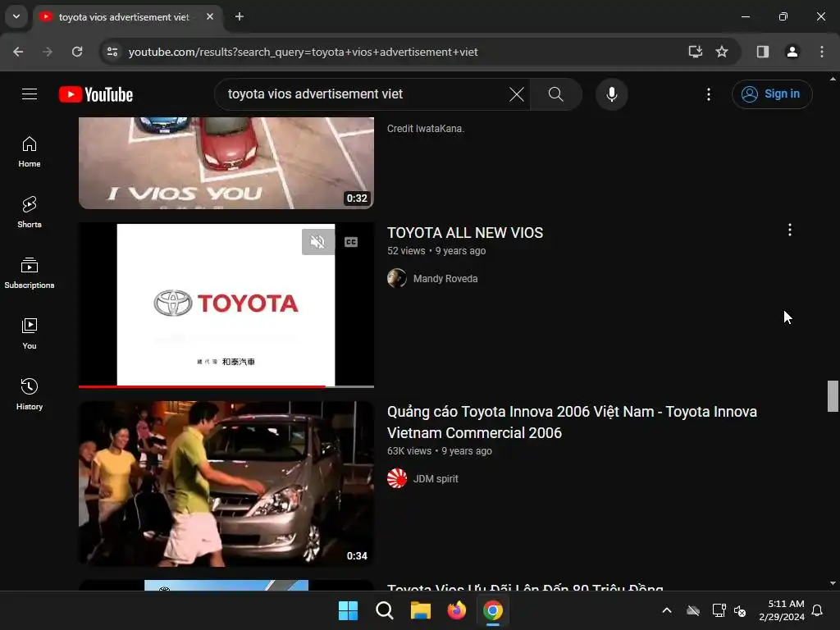Open the Chrome side panel
The width and height of the screenshot is (840, 630).
coord(762,52)
